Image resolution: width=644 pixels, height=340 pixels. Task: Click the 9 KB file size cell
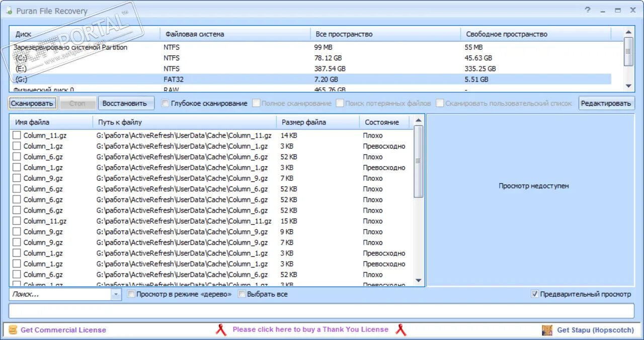point(287,232)
